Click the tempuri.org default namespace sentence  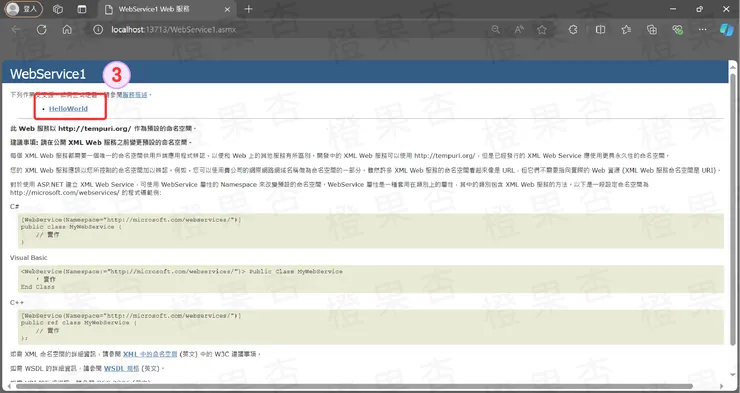(103, 128)
